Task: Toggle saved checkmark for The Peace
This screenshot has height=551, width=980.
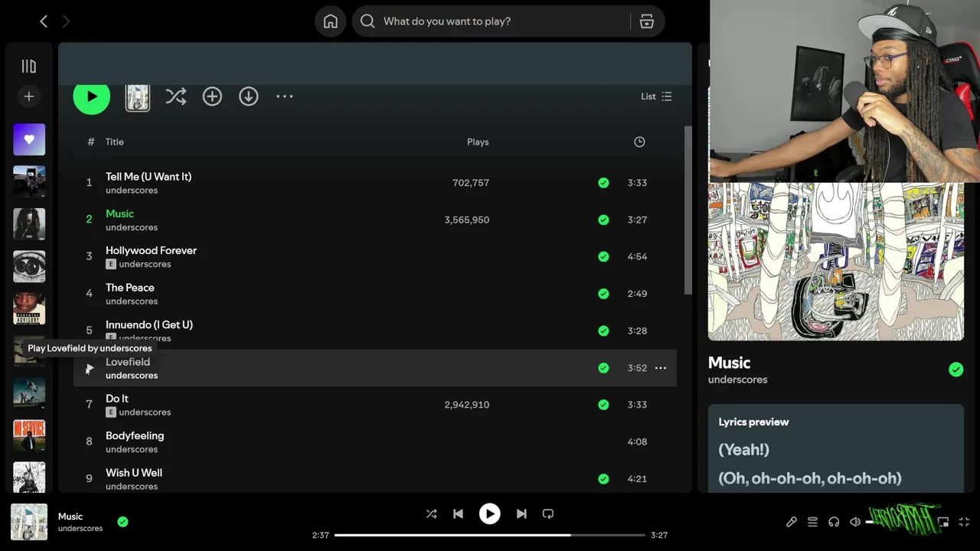Action: (603, 294)
